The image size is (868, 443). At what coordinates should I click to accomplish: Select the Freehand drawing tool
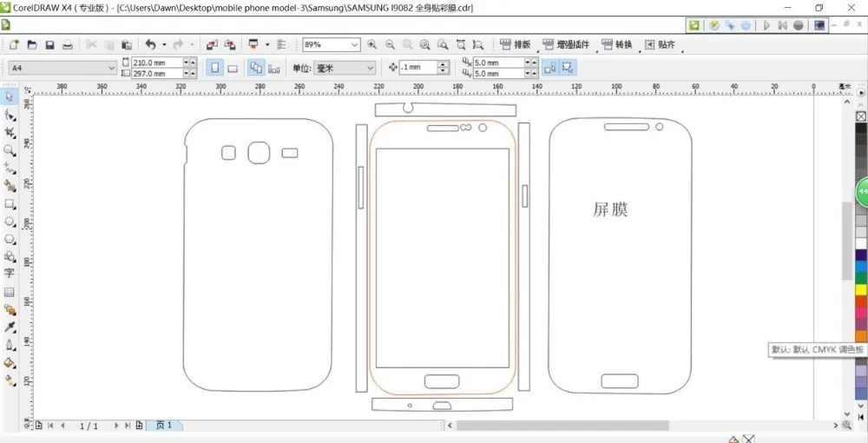10,168
